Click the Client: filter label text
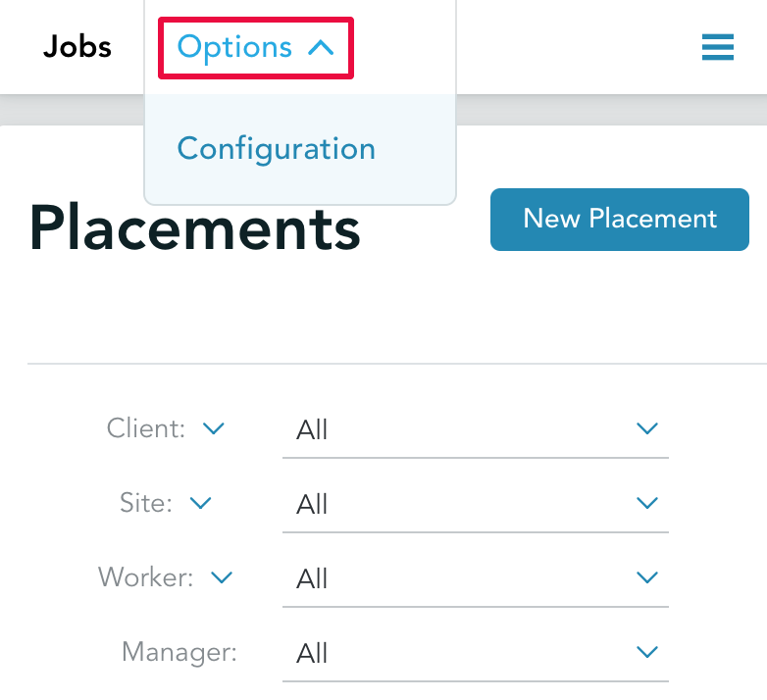 [146, 428]
